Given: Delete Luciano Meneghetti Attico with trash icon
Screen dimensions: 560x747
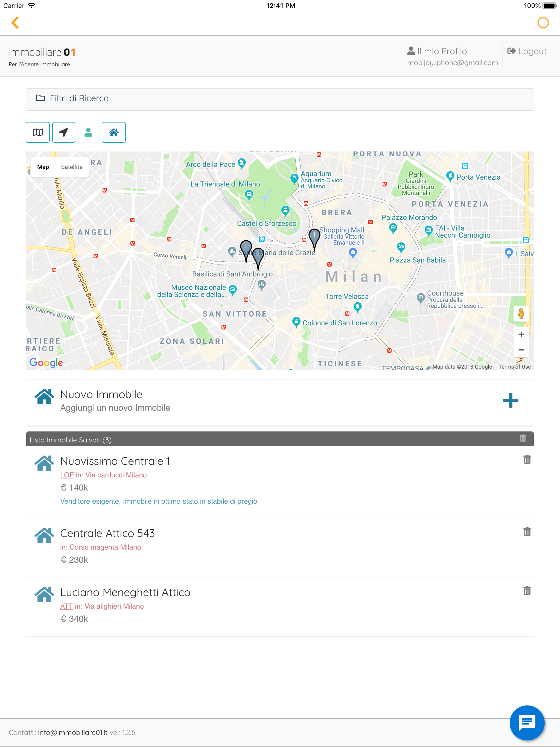Looking at the screenshot, I should (527, 591).
